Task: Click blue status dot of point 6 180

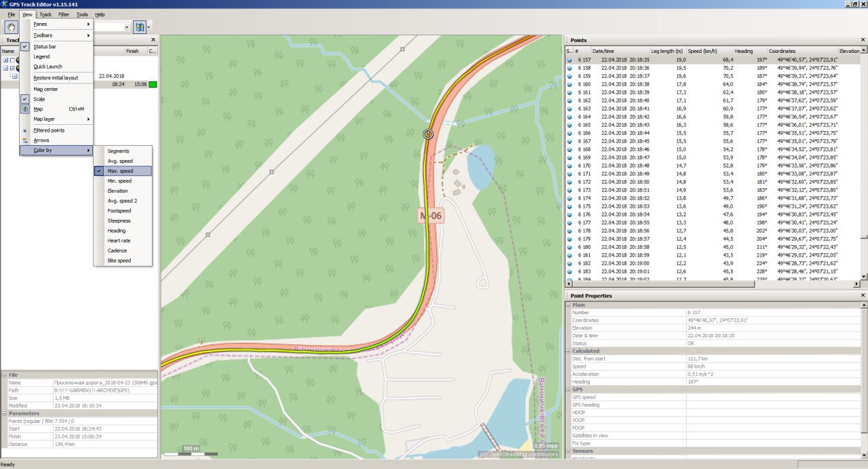Action: (570, 247)
